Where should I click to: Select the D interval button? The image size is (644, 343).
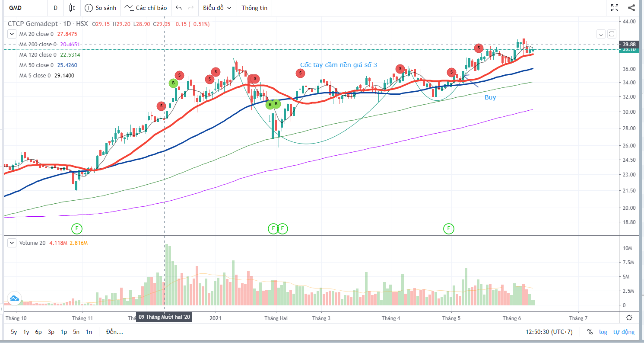click(x=55, y=8)
